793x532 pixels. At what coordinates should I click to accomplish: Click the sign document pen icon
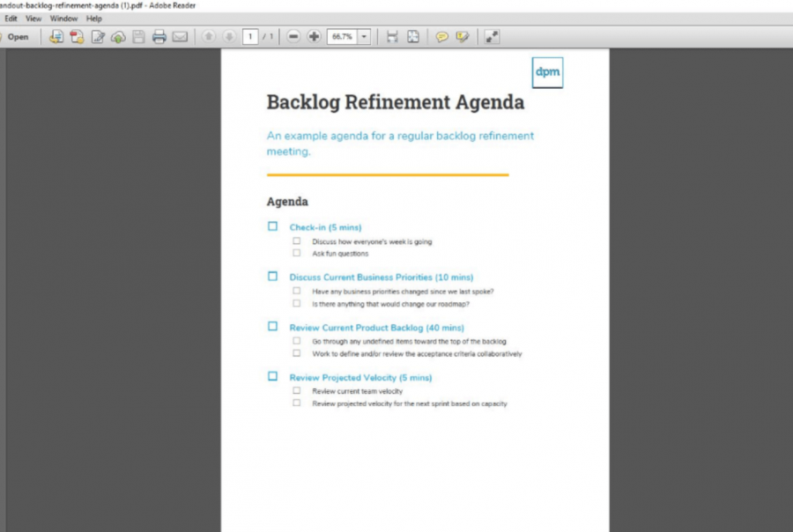(x=98, y=37)
